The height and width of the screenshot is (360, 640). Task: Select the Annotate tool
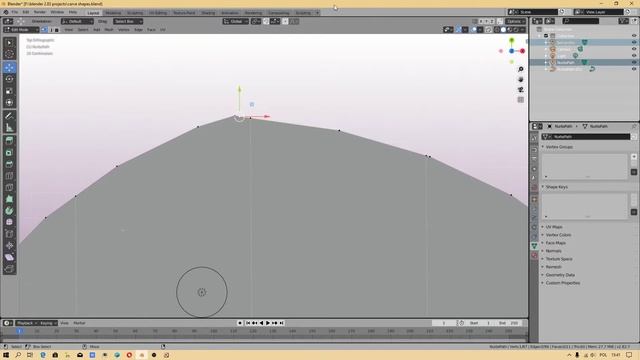[x=9, y=116]
